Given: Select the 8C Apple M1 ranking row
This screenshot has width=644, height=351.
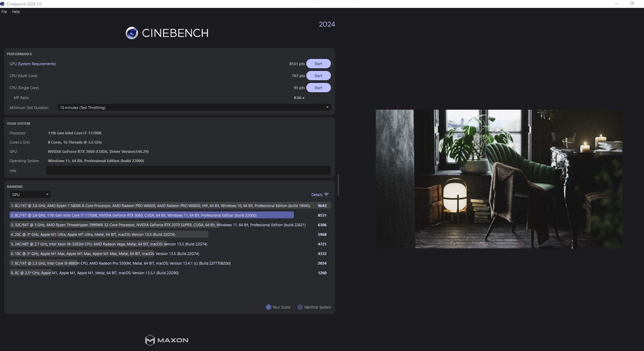Looking at the screenshot, I should pos(170,273).
